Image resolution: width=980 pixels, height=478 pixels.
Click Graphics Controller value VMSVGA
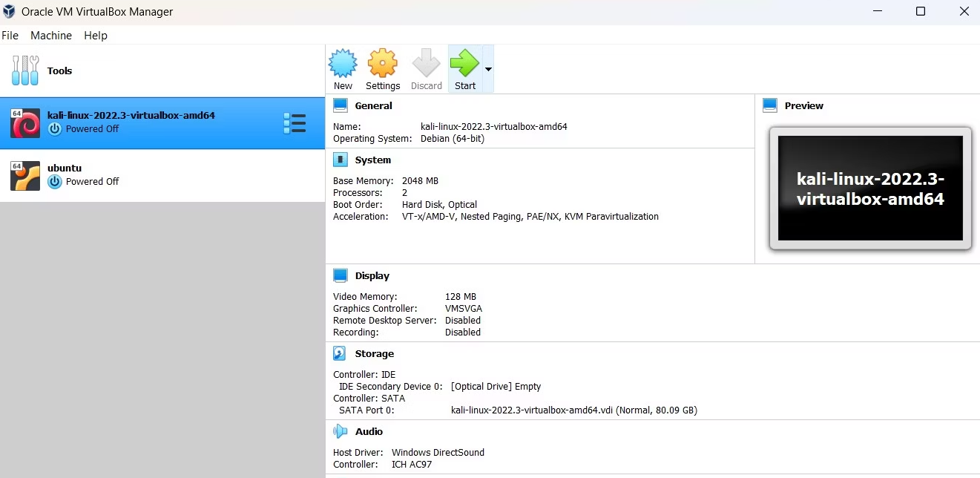(x=464, y=308)
